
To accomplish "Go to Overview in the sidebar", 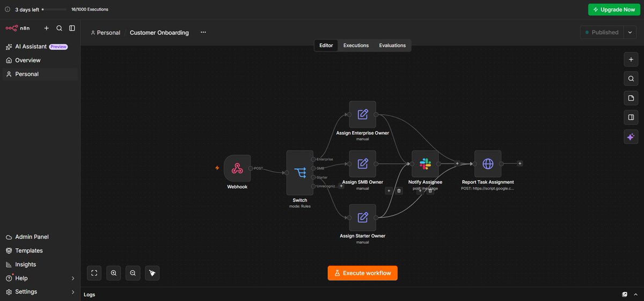I will (40, 60).
